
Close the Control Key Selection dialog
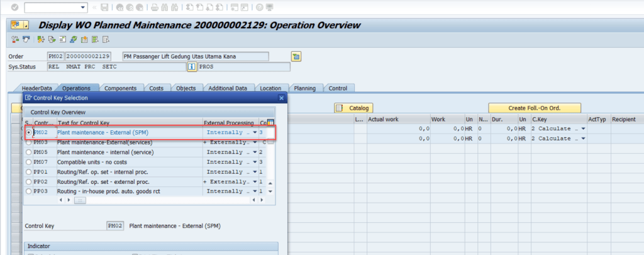[281, 98]
